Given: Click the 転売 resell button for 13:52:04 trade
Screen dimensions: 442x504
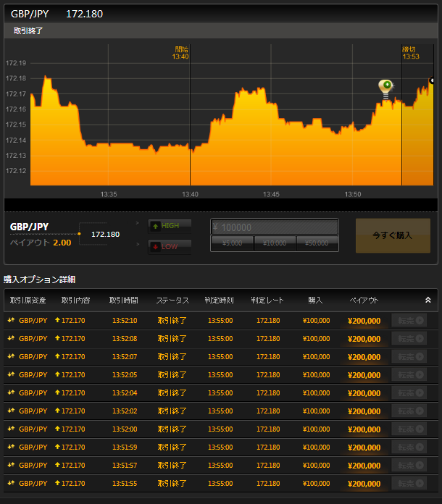Looking at the screenshot, I should [x=409, y=392].
